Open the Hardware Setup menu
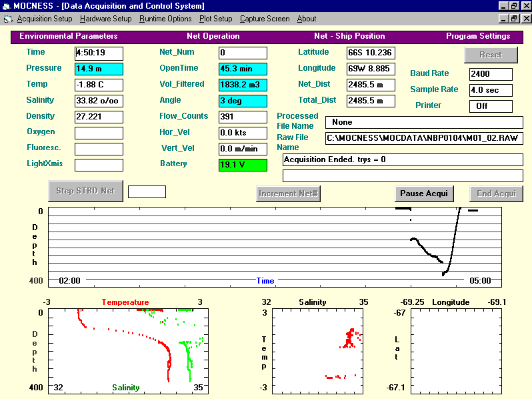This screenshot has width=532, height=399. tap(105, 19)
